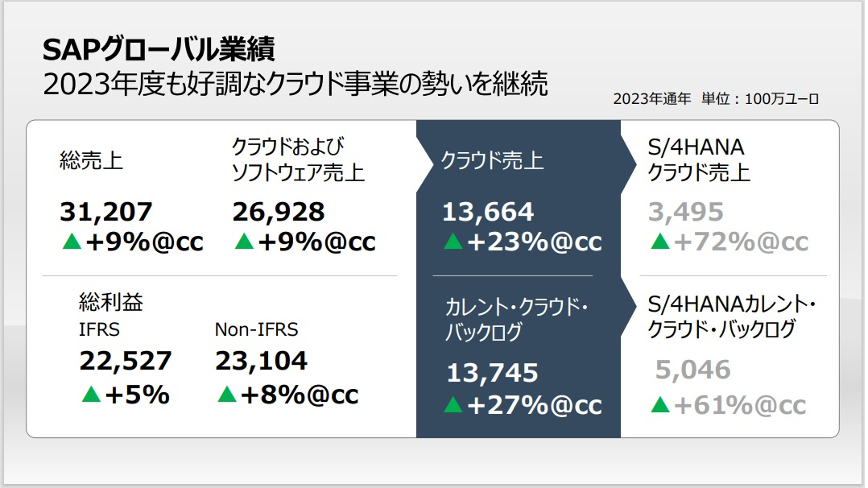
Task: Click the green triangle beside +9%@cc under 総売上
Action: [70, 242]
